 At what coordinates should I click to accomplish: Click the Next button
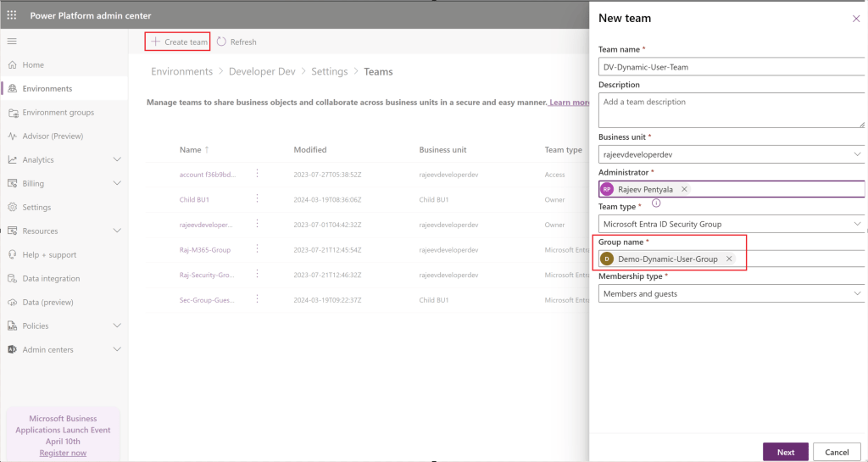click(785, 452)
